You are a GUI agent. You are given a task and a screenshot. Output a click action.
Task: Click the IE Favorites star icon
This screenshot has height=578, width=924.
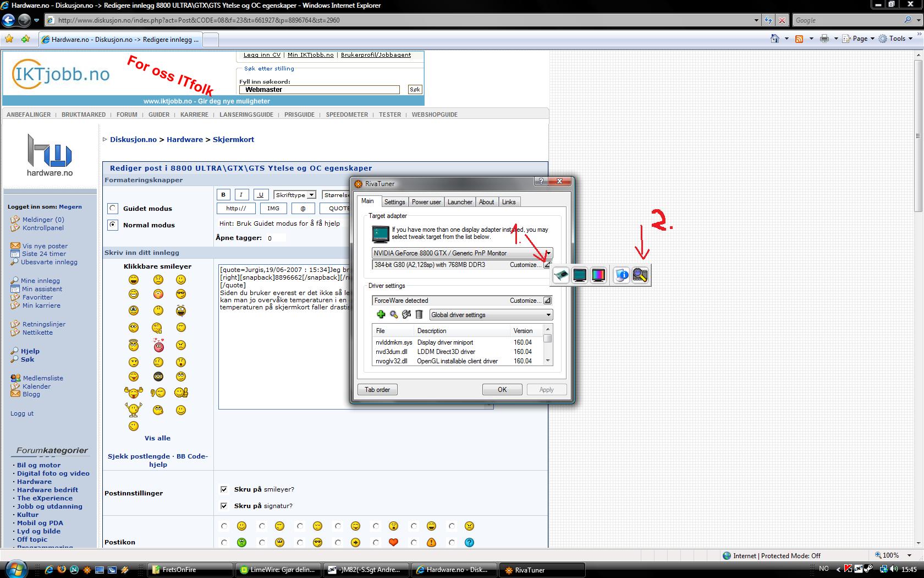tap(9, 39)
